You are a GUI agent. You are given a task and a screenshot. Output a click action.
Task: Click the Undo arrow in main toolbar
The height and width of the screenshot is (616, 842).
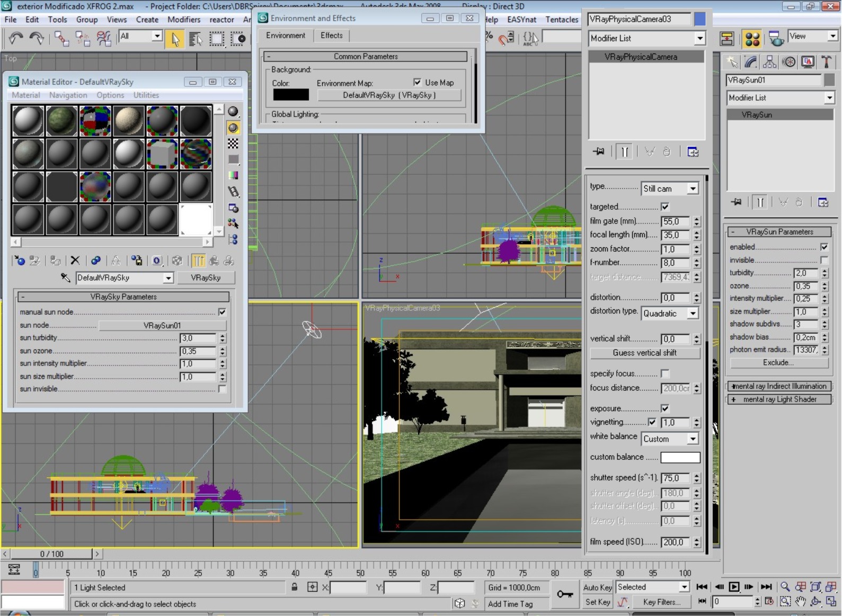point(16,38)
